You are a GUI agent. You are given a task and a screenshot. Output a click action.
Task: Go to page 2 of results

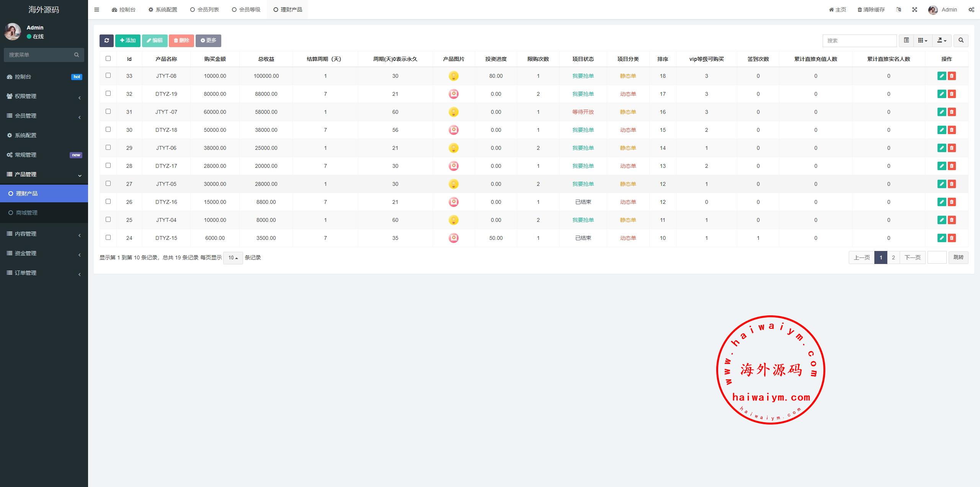[893, 257]
